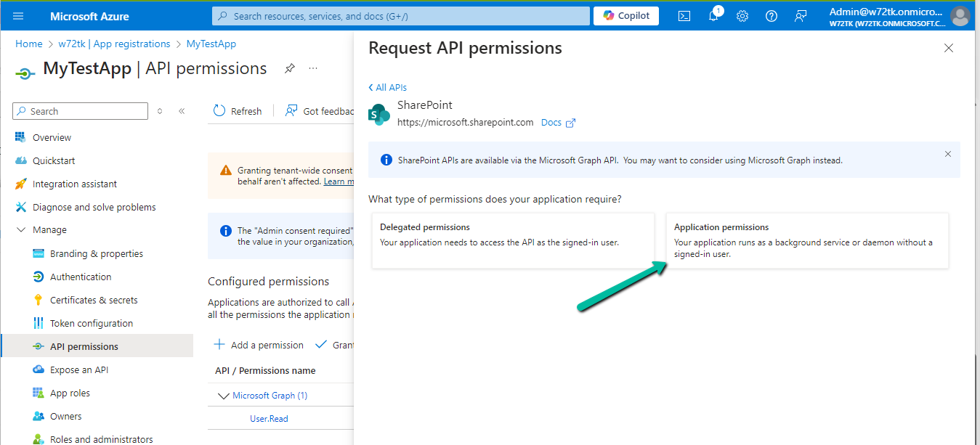
Task: Open Certificates & secrets menu item
Action: (93, 300)
